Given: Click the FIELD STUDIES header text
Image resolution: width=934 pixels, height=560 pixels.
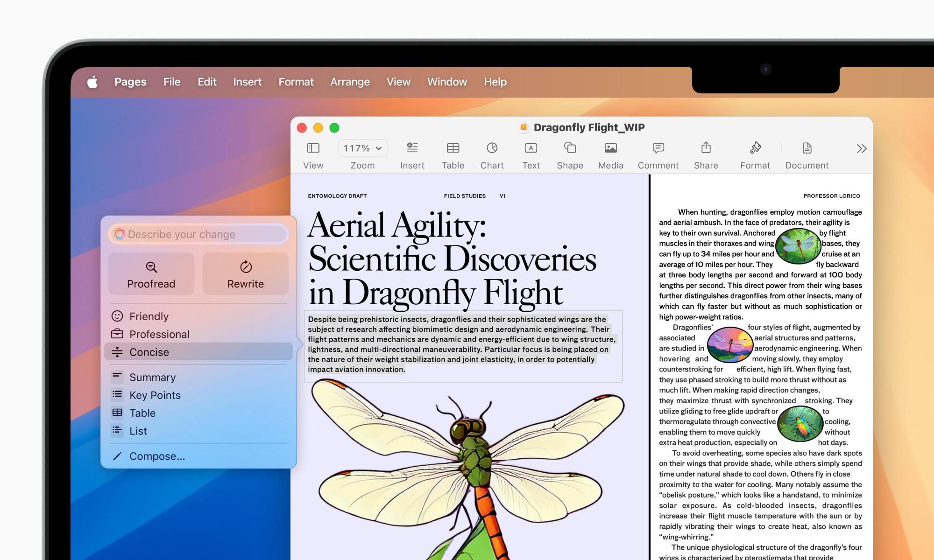Looking at the screenshot, I should [x=465, y=196].
